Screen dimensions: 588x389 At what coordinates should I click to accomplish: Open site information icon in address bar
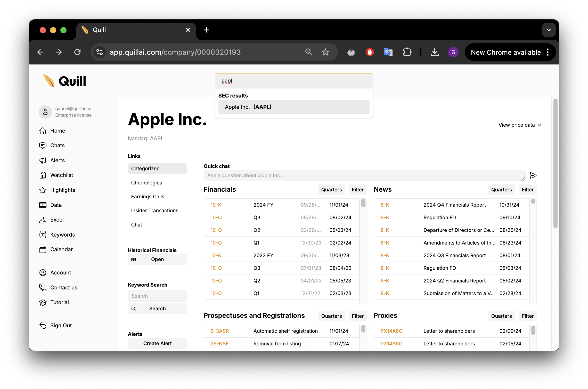tap(100, 52)
